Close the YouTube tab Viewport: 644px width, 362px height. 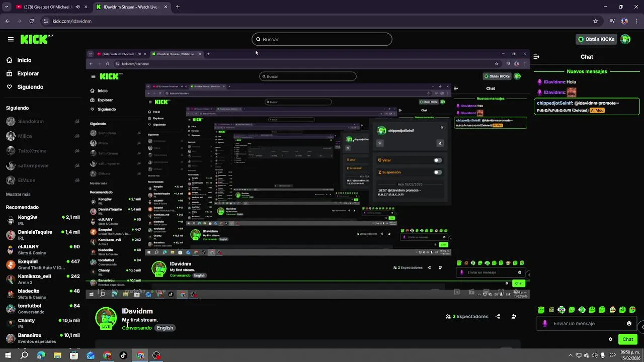[x=86, y=7]
